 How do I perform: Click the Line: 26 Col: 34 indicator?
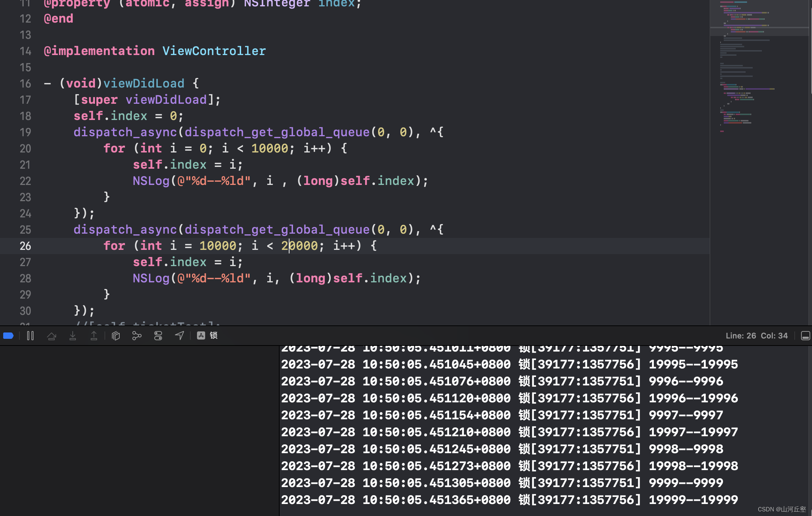(757, 336)
